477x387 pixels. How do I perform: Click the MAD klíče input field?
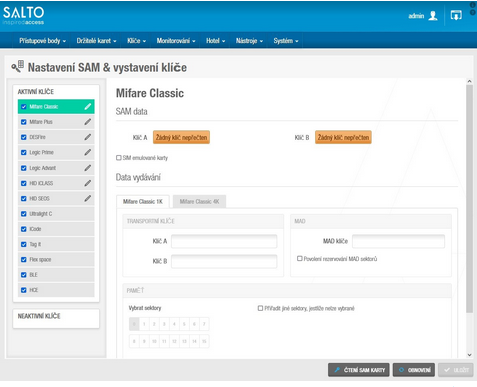click(x=398, y=241)
